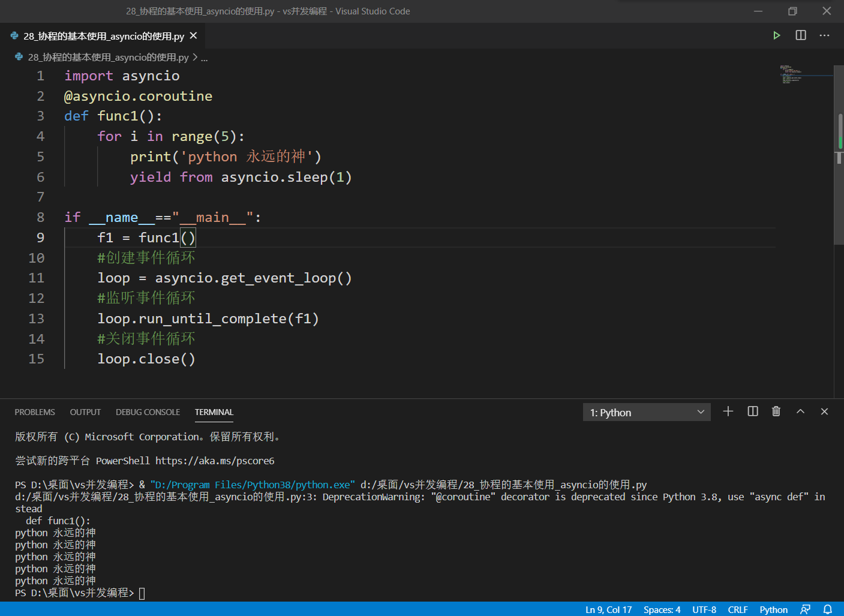Click 'for i in range(5):' line
844x616 pixels.
point(171,136)
